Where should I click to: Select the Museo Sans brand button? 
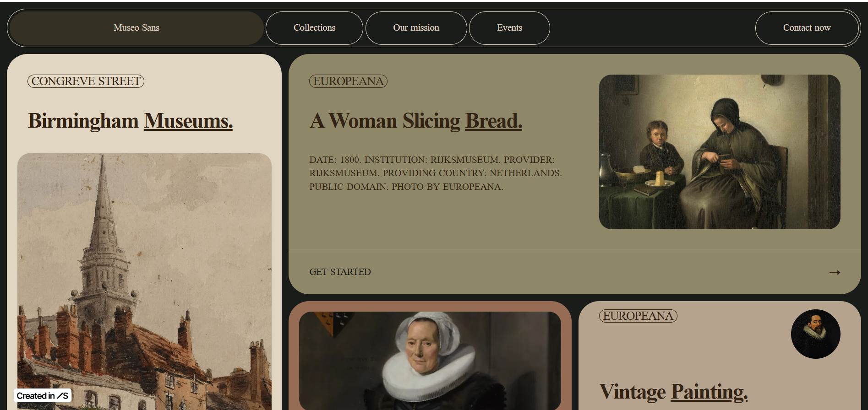point(136,28)
